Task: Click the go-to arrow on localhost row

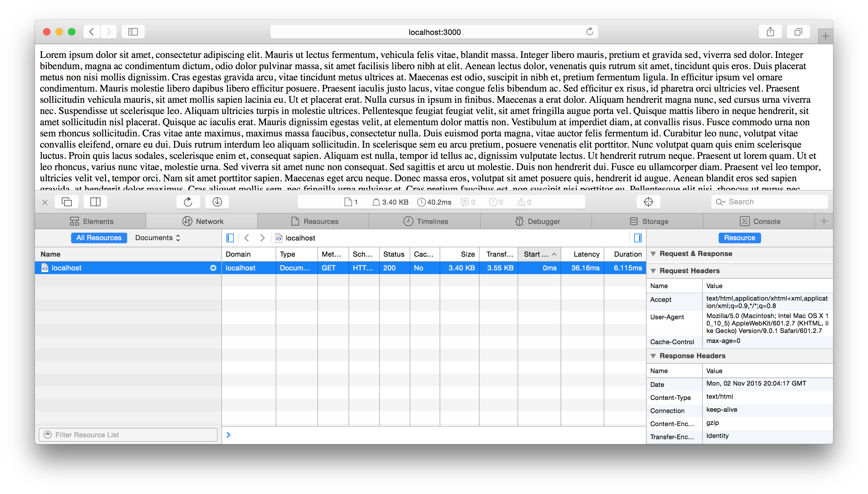Action: (213, 268)
